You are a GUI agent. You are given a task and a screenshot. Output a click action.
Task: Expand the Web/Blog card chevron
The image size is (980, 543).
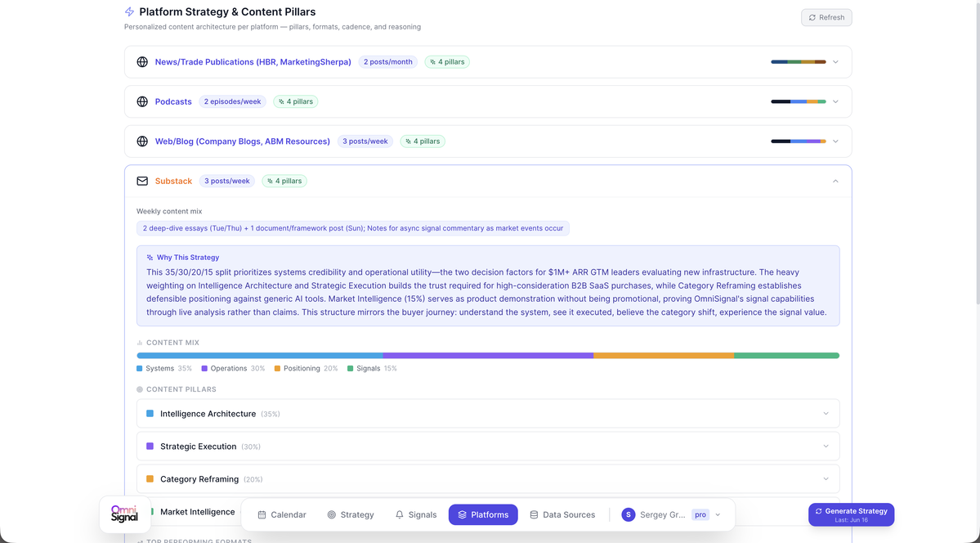point(835,141)
